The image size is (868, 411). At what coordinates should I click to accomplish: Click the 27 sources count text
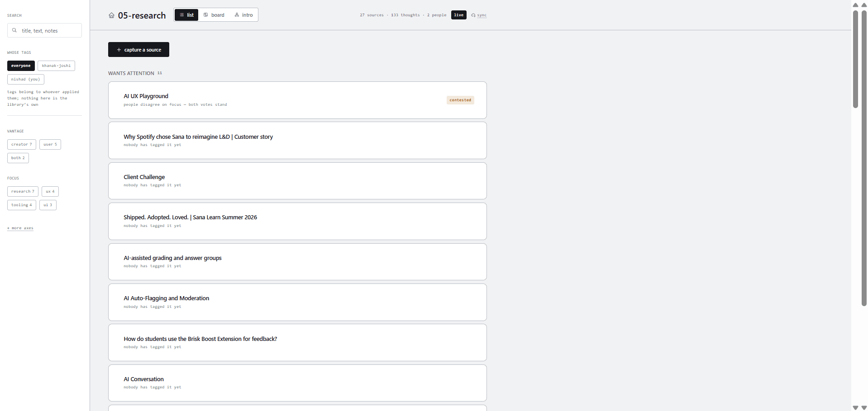372,15
